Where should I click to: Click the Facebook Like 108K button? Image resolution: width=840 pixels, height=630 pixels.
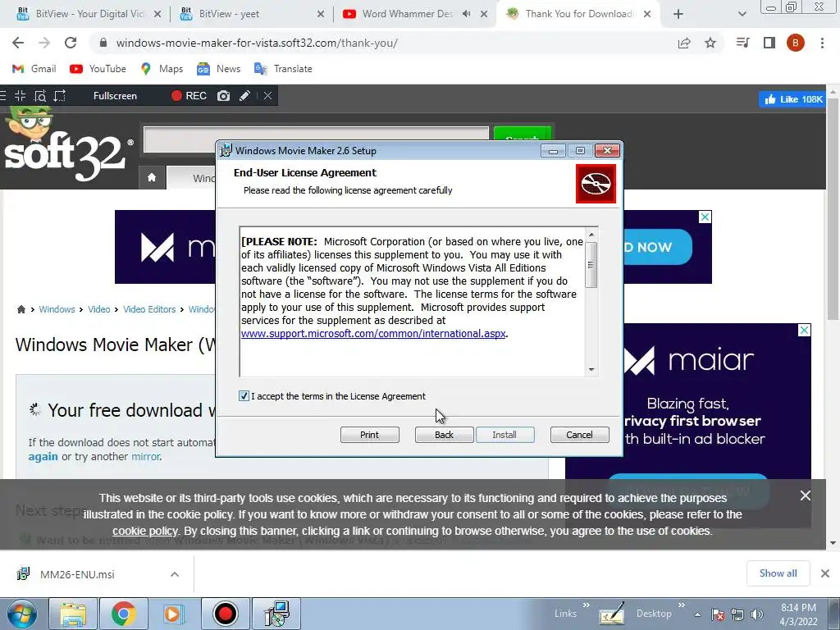792,99
